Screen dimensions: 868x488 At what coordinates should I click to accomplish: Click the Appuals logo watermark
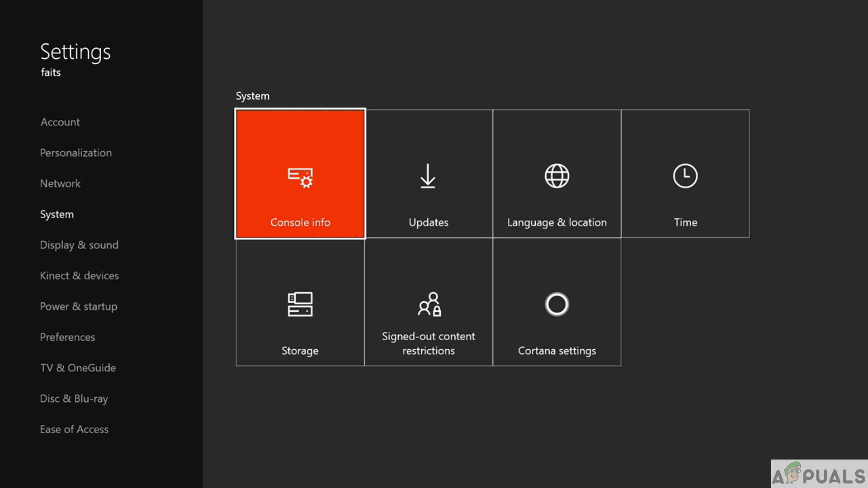click(819, 474)
